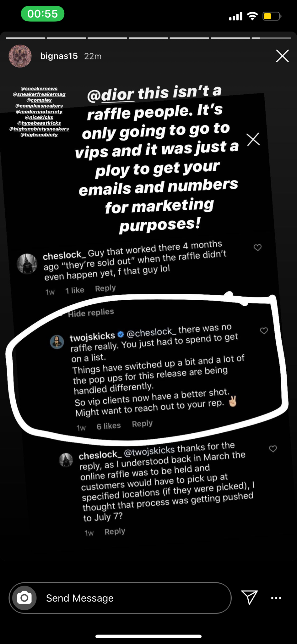Tap the Send Message input field
This screenshot has height=644, width=297.
tap(132, 598)
